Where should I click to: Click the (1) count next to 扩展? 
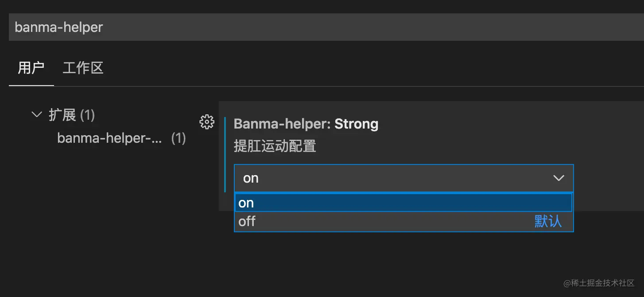pyautogui.click(x=88, y=115)
